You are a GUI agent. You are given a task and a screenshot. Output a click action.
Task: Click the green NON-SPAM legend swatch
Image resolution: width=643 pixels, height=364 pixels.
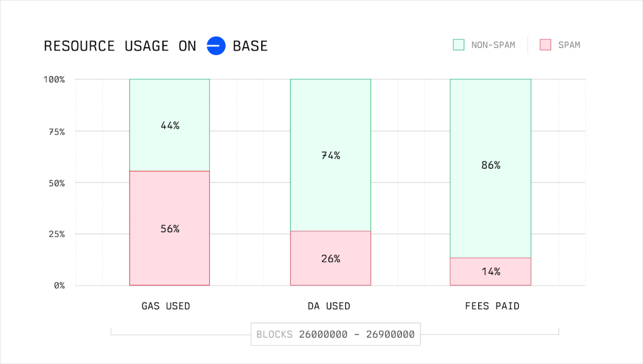pos(459,45)
